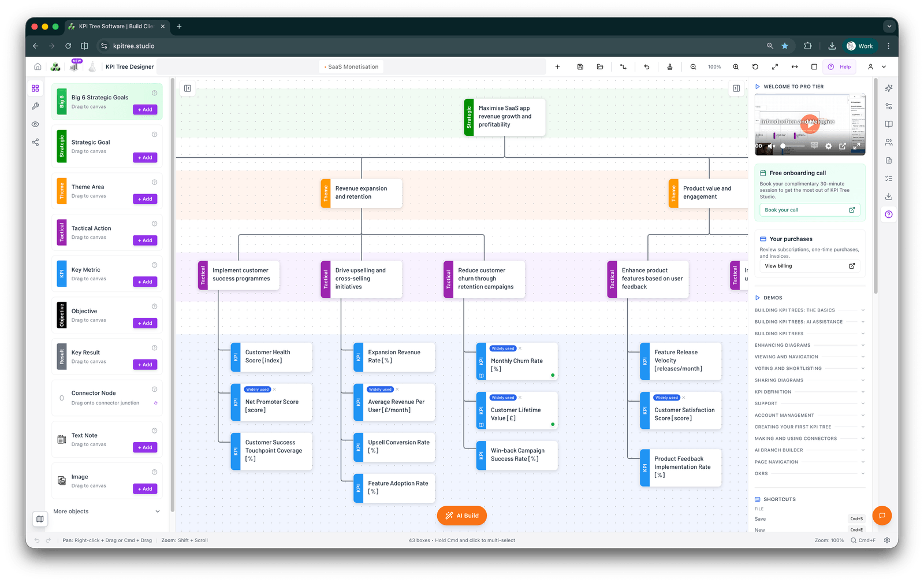Viewport: 924px width, 582px height.
Task: Open the book icon in right rail
Action: [x=889, y=124]
